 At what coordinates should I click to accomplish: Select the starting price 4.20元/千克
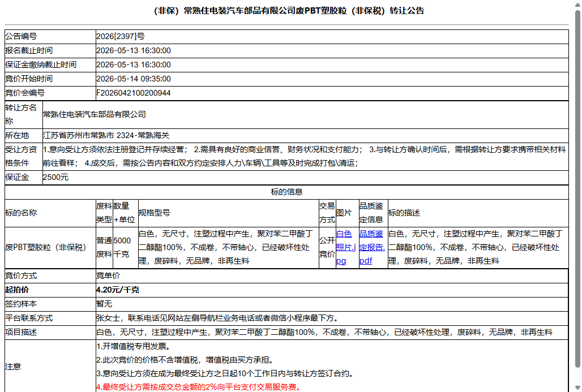click(118, 290)
